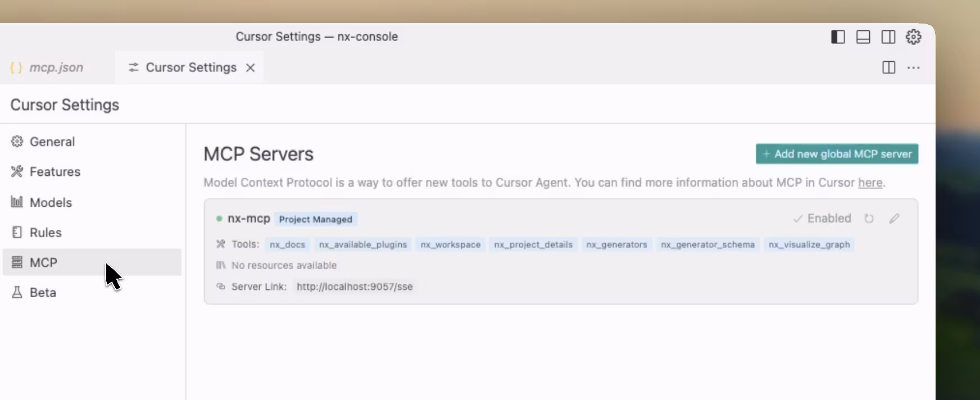Toggle the primary sidebar layout icon
Viewport: 980px width, 400px height.
(838, 37)
